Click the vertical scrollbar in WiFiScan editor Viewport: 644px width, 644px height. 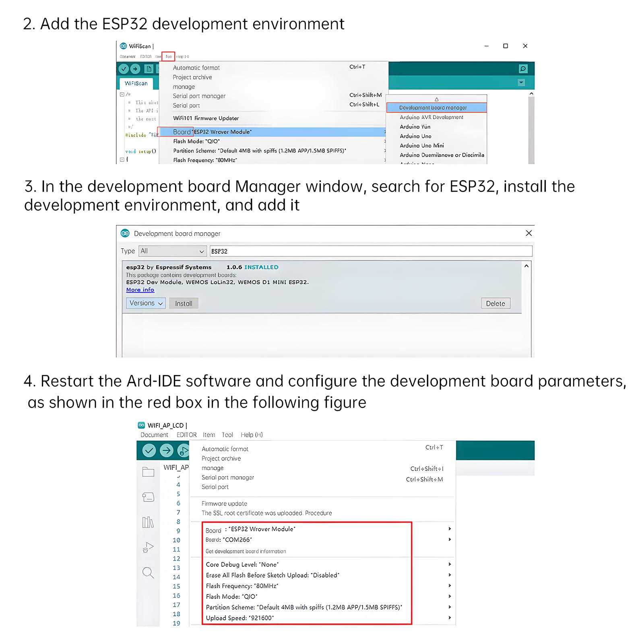pos(531,130)
